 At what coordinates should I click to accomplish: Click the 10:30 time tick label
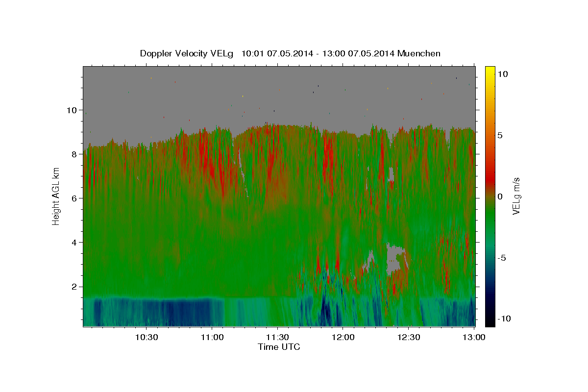[x=146, y=337]
